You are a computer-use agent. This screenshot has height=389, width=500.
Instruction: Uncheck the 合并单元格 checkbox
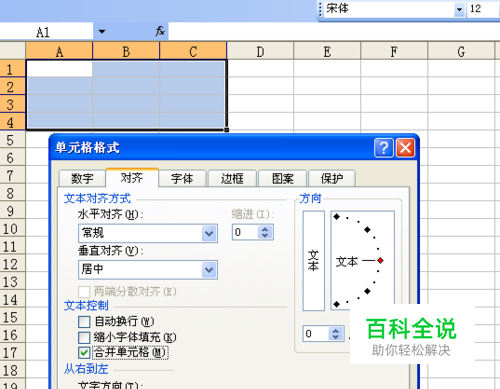pyautogui.click(x=84, y=352)
